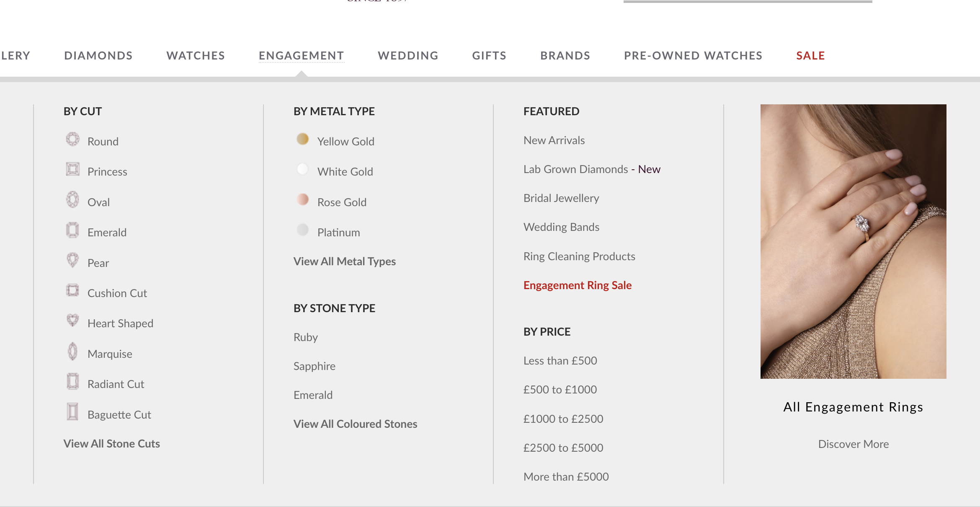The width and height of the screenshot is (980, 507).
Task: Click the Round cut diamond icon
Action: [x=72, y=140]
